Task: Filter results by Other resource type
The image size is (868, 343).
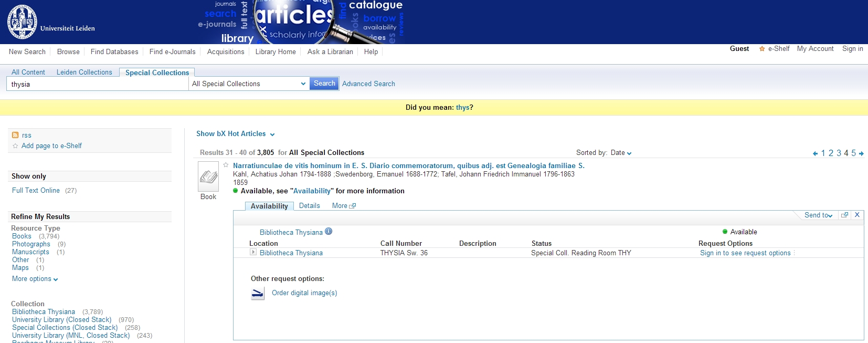Action: coord(20,259)
